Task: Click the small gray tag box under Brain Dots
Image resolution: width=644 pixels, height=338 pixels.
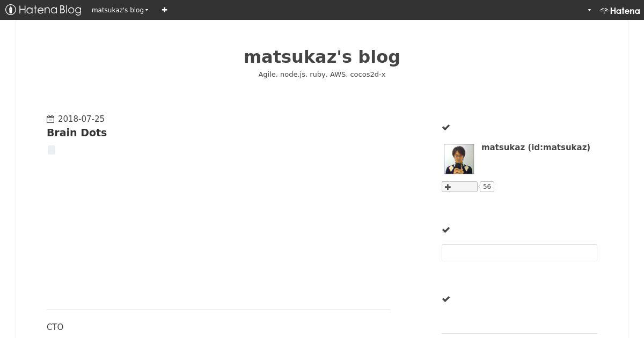Action: [x=52, y=150]
